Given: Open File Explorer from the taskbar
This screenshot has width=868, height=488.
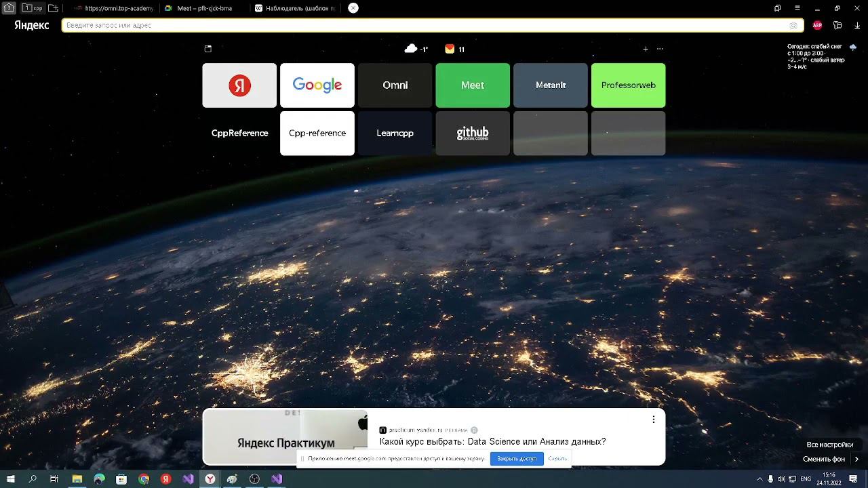Looking at the screenshot, I should tap(77, 479).
